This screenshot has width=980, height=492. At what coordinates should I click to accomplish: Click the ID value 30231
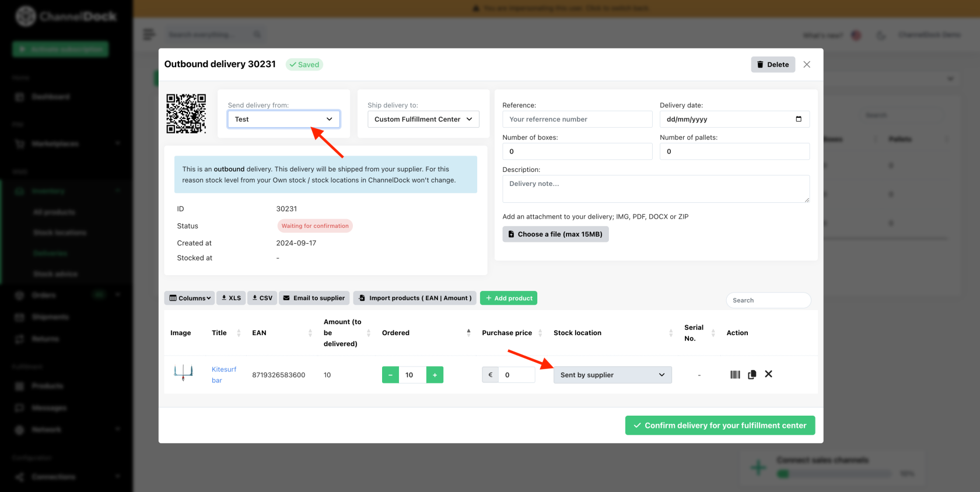[x=286, y=209]
